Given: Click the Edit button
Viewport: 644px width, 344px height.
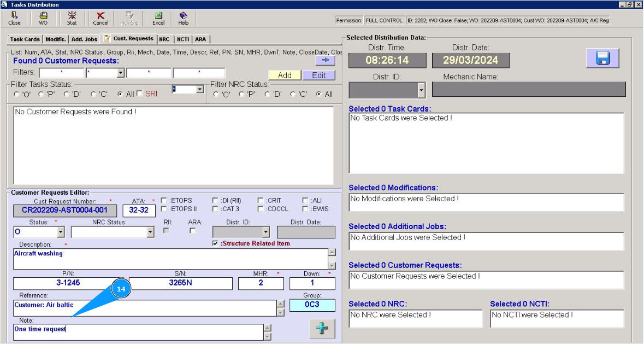Looking at the screenshot, I should point(318,75).
